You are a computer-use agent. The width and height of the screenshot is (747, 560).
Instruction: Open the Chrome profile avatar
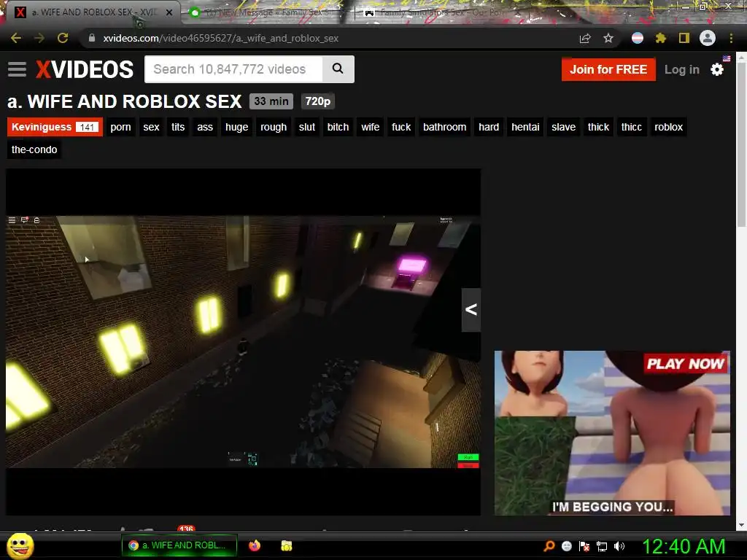click(708, 38)
